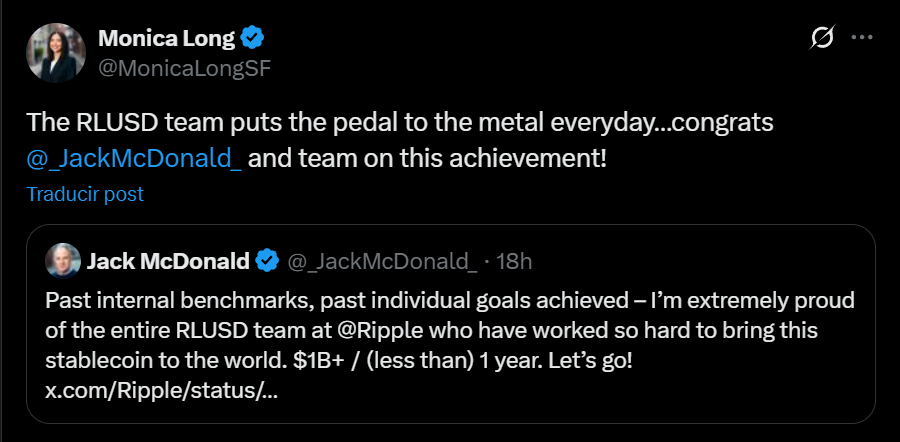Click Monica Long's blue verified badge
Screen dimensions: 900x442
[x=254, y=39]
